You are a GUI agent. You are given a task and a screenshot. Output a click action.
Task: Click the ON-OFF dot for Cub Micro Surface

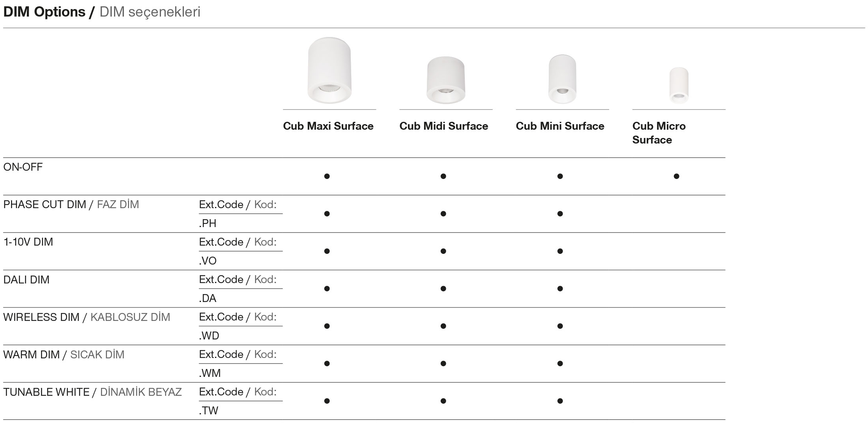coord(676,176)
